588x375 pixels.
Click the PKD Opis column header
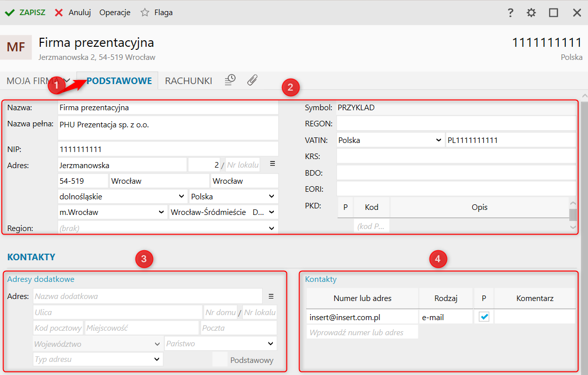479,207
